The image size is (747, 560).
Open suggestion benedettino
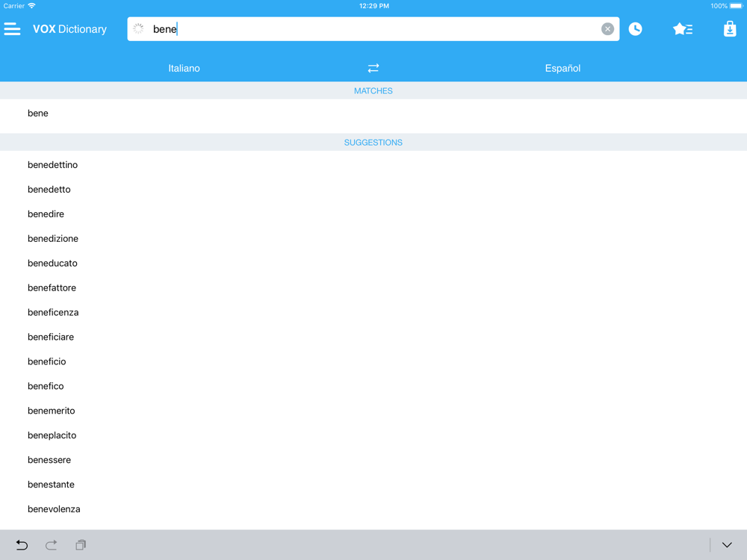(x=373, y=165)
